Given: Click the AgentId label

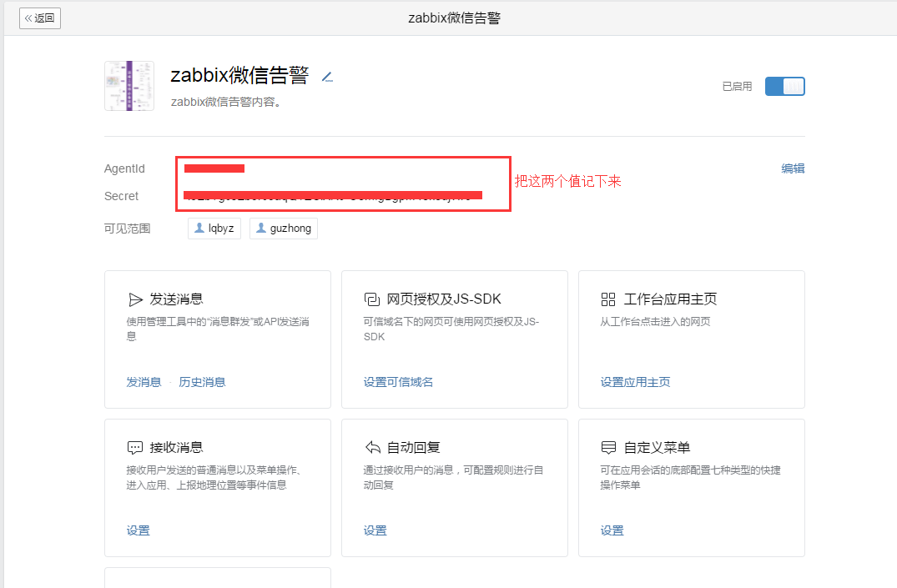Looking at the screenshot, I should [124, 168].
